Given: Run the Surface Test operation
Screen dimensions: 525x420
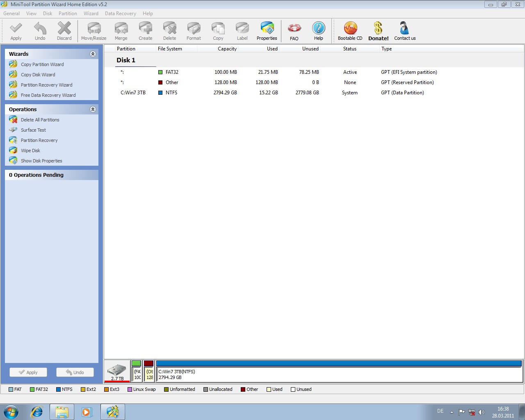Looking at the screenshot, I should [33, 130].
